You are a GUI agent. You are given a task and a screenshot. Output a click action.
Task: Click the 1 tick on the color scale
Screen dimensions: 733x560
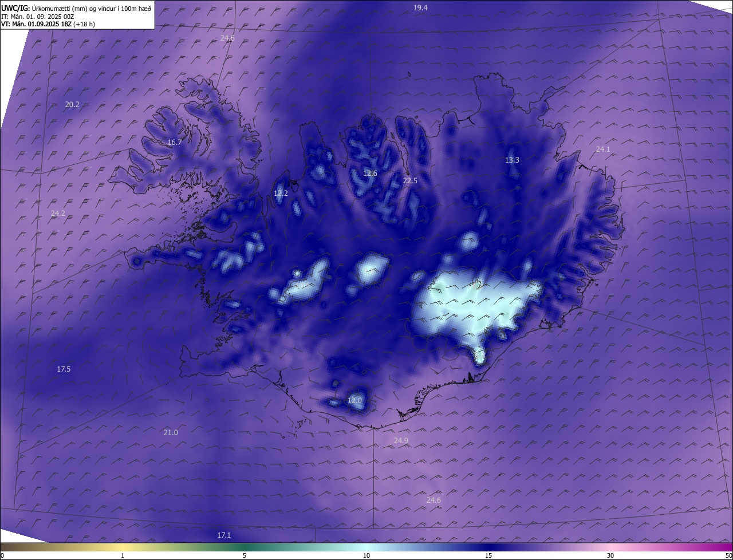pos(123,556)
